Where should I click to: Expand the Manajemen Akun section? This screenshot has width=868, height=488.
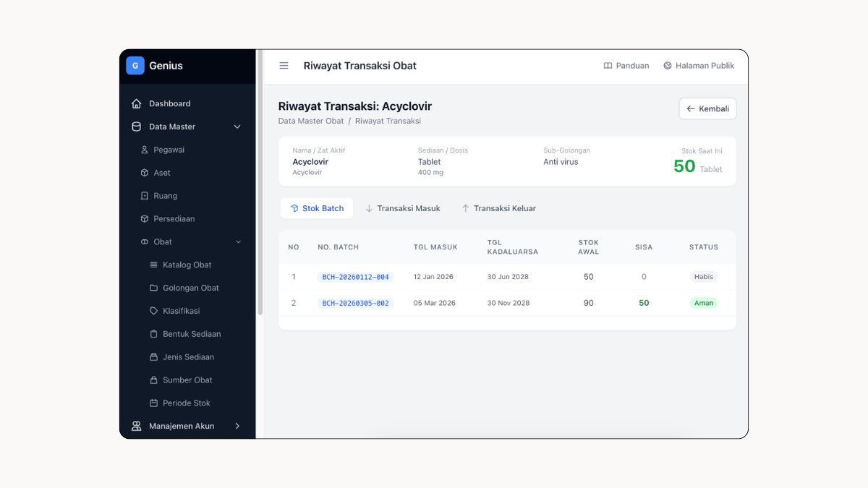[237, 426]
